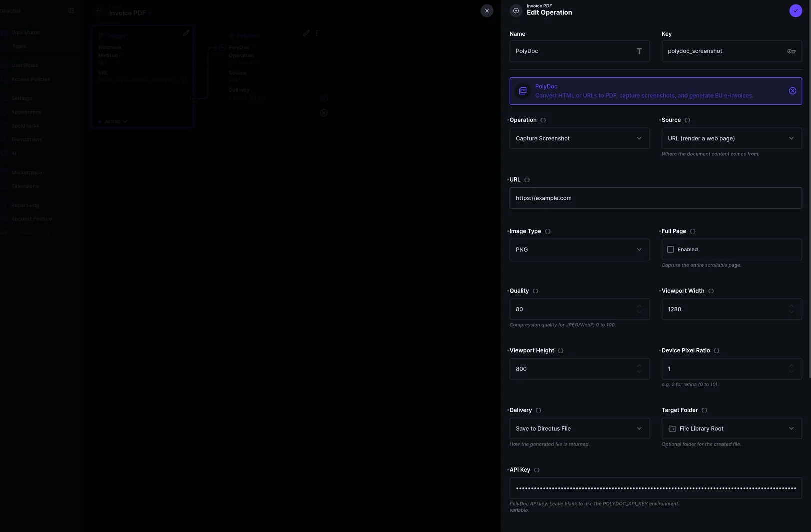
Task: Increase the Device Pixel Ratio value
Action: (791, 366)
